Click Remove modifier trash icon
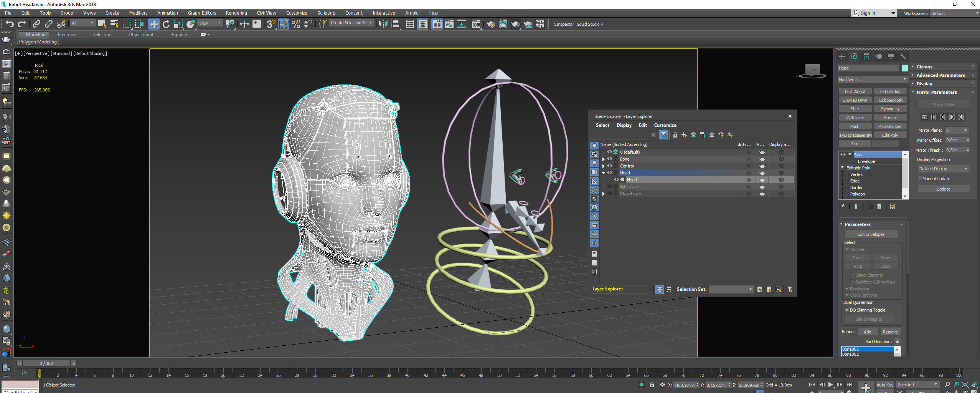Screen dimensions: 980x393 pos(879,207)
